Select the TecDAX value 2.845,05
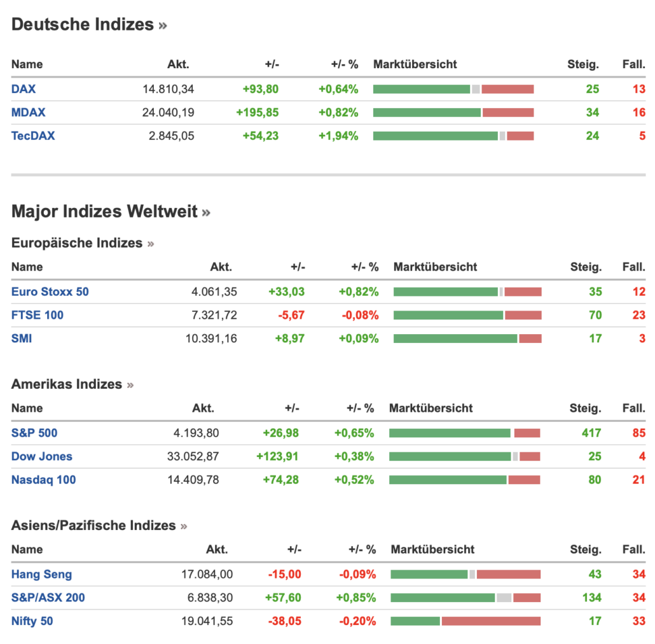 (172, 136)
